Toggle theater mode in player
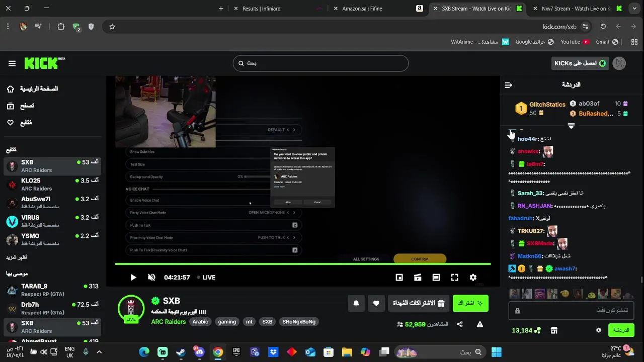Image resolution: width=644 pixels, height=362 pixels. (436, 278)
